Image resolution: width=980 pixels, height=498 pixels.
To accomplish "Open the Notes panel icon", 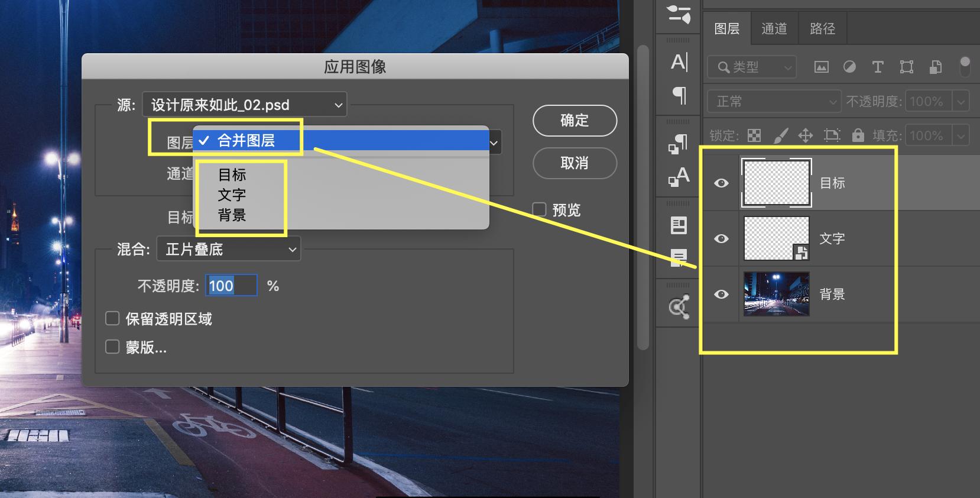I will 679,257.
